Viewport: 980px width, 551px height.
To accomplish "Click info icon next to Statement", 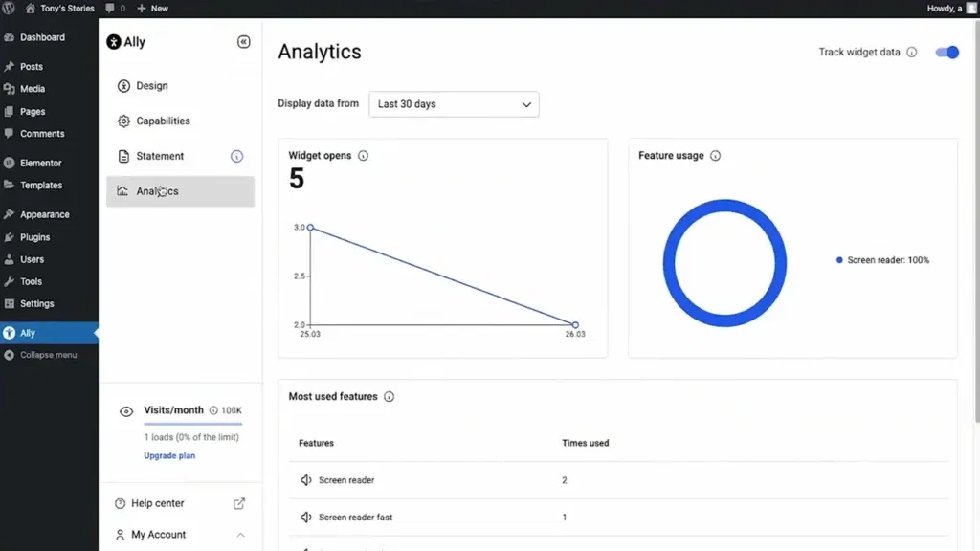I will 236,157.
